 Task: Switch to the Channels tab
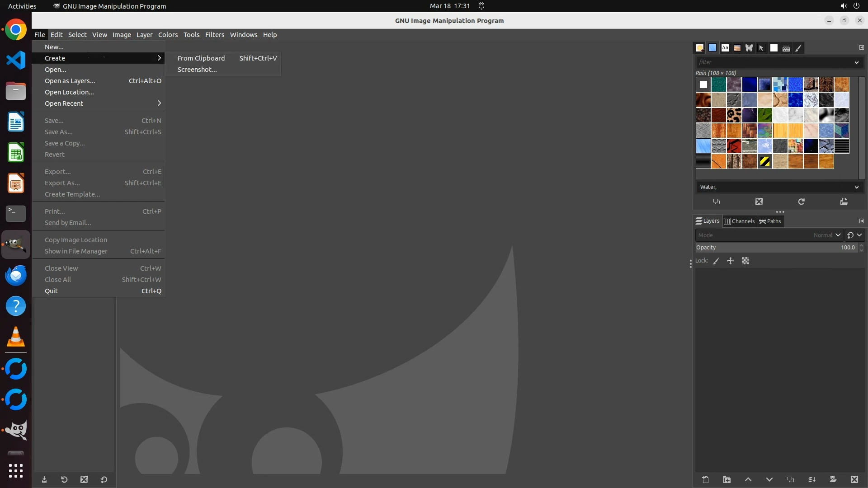740,221
